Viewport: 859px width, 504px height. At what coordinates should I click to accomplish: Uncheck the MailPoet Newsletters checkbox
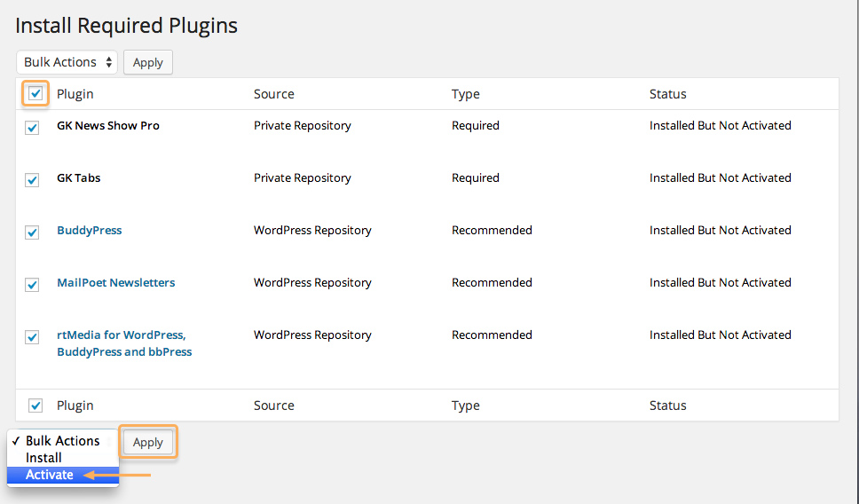coord(32,285)
